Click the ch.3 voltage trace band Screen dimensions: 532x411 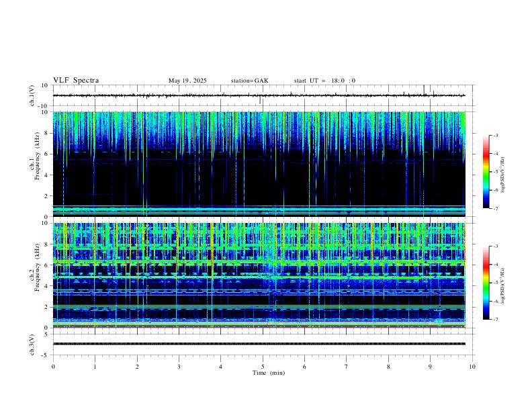pos(259,344)
